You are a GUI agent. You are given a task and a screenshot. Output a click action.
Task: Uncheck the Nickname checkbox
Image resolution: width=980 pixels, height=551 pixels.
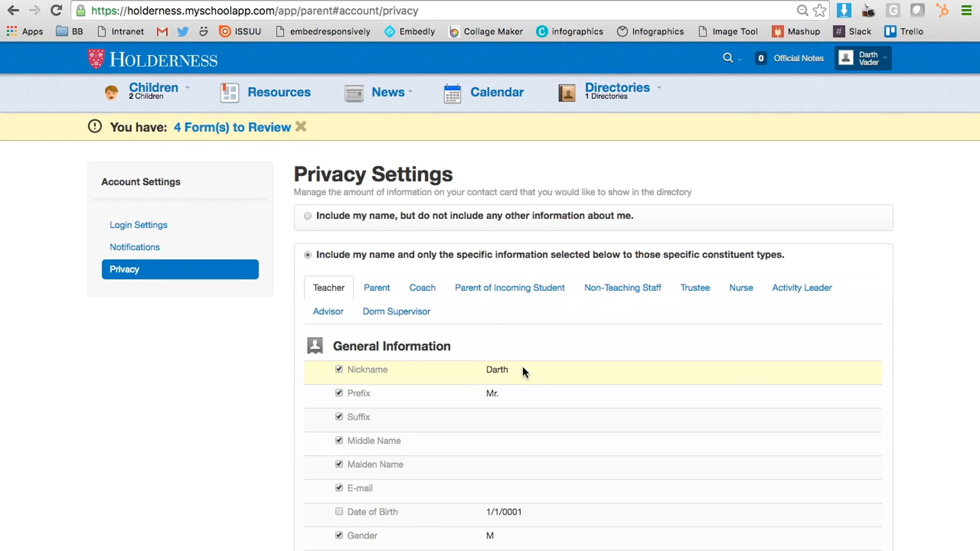pos(339,369)
